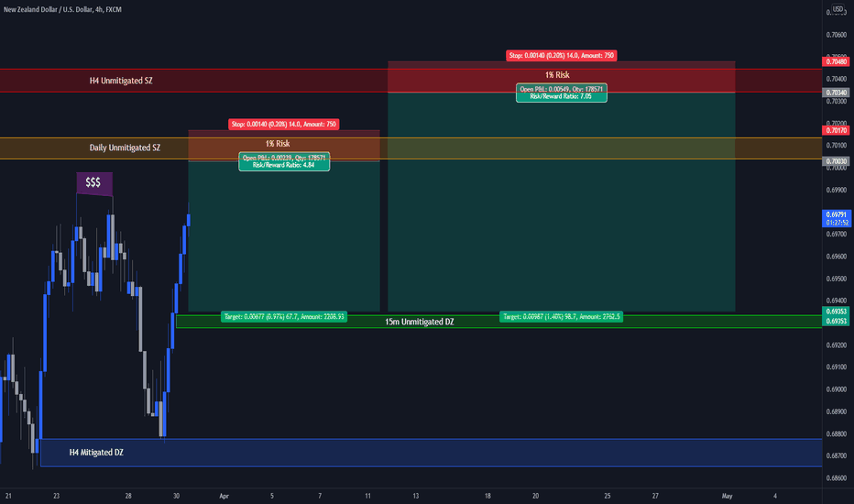Click the 'May' label on the time axis
The image size is (854, 504).
click(728, 496)
